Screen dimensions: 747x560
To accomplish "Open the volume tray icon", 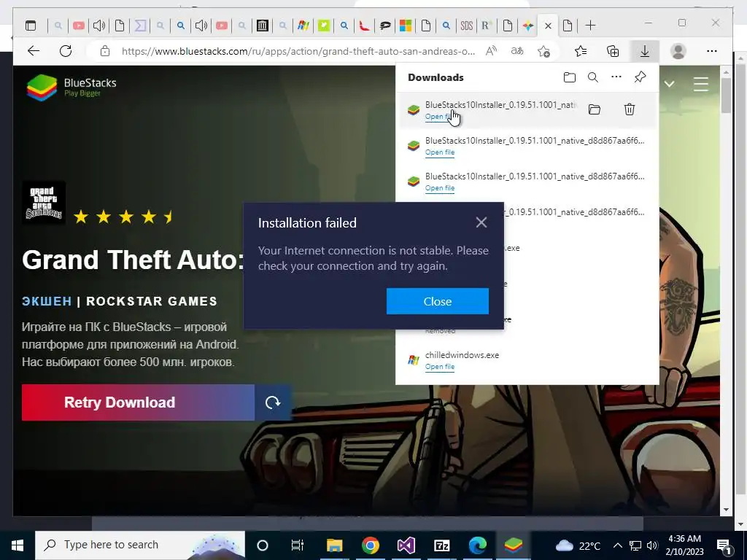I will (652, 545).
